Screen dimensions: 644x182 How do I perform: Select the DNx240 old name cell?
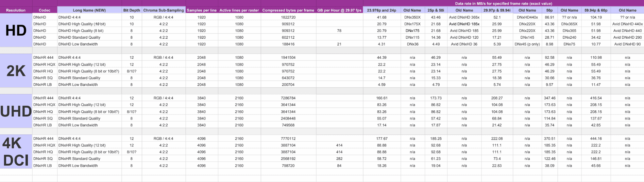point(569,37)
